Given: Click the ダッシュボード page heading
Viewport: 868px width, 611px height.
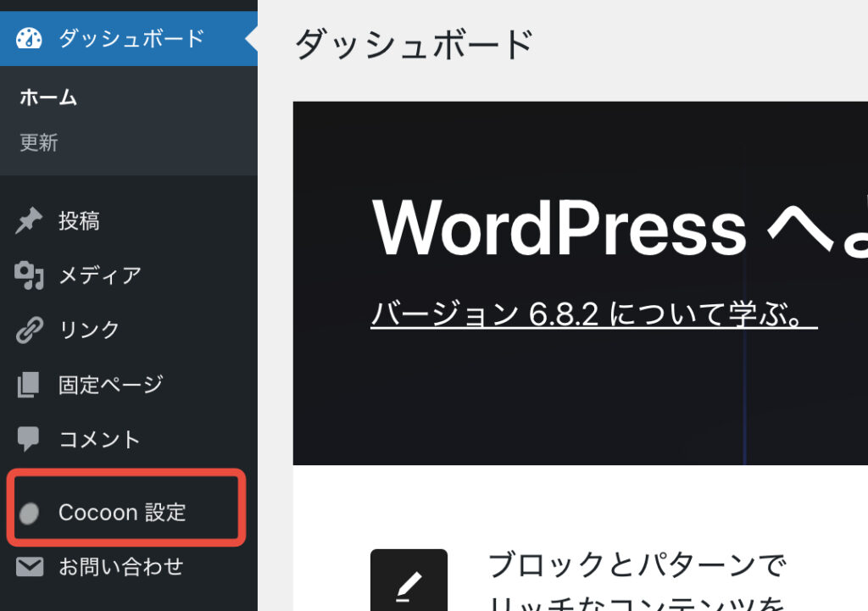Looking at the screenshot, I should click(415, 44).
